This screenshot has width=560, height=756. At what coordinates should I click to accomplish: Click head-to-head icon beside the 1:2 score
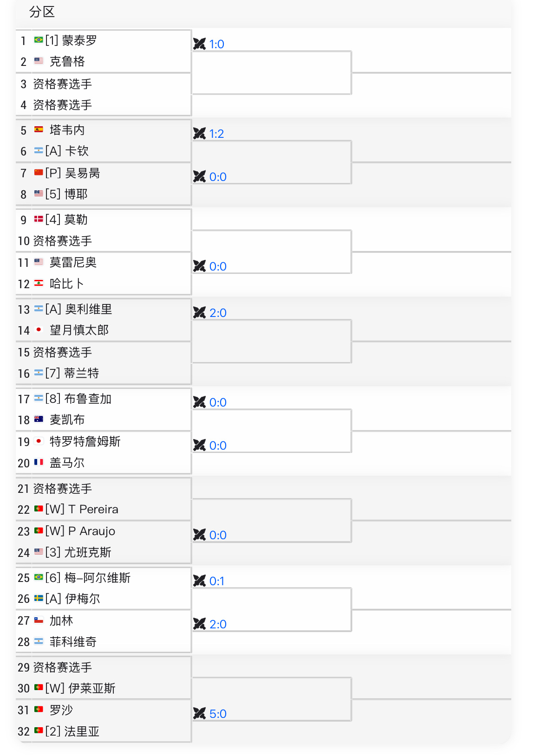point(199,134)
